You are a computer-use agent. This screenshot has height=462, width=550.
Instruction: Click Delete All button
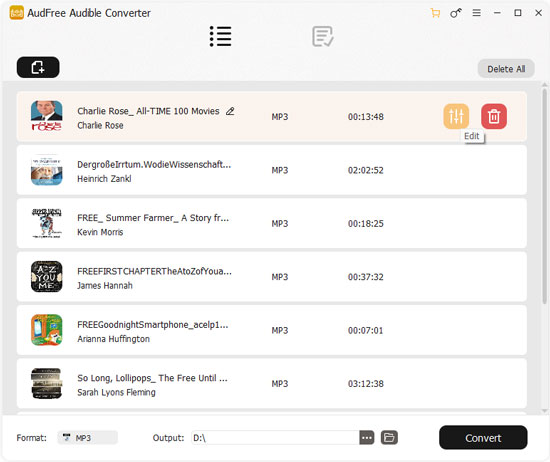[x=506, y=69]
